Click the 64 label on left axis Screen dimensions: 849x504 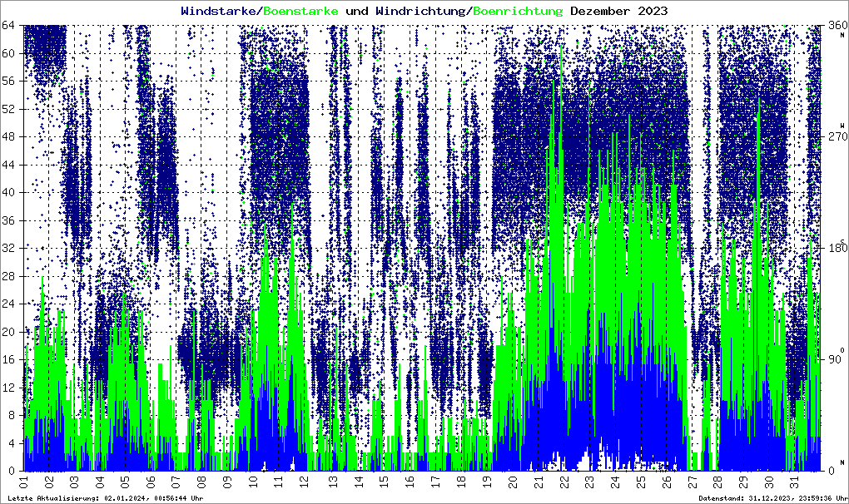point(10,26)
